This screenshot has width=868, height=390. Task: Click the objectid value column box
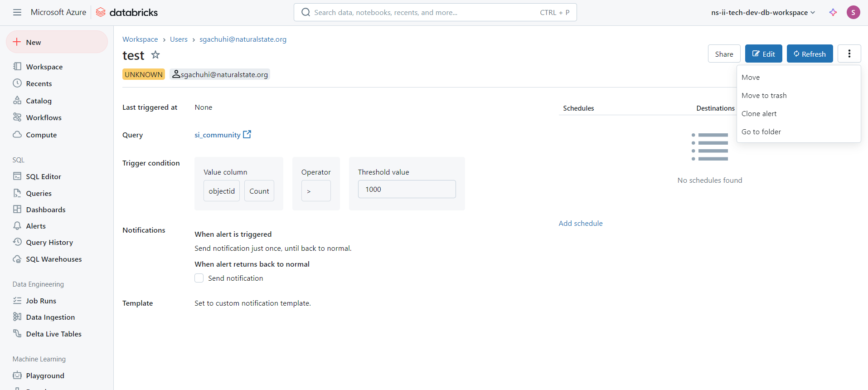tap(222, 191)
